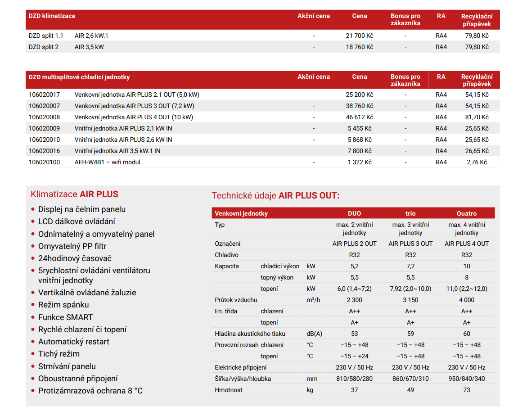
Task: Click 'Protizámrazová ochrana 8 °C' bullet
Action: [90, 391]
